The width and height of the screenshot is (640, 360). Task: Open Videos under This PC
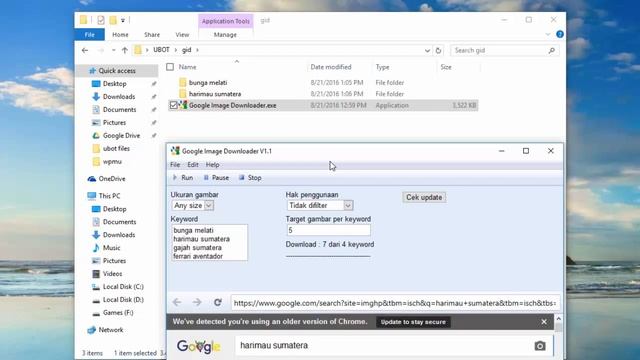(112, 274)
